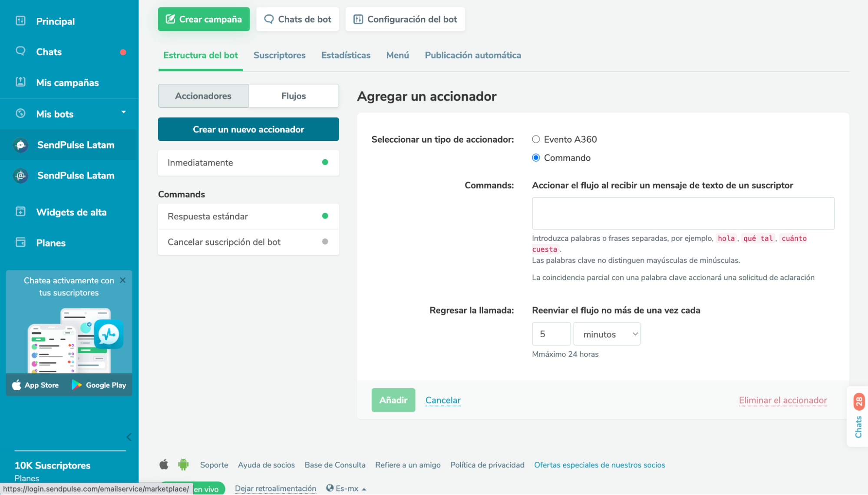Open the Principal sidebar icon
This screenshot has height=495, width=868.
[x=20, y=21]
